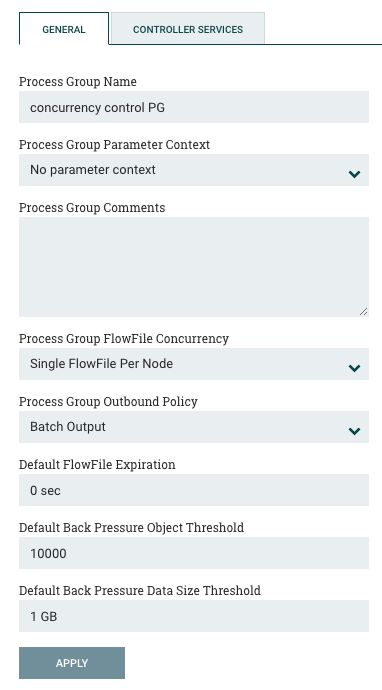
Task: Focus the Back Pressure Data Size Threshold field
Action: click(x=194, y=616)
